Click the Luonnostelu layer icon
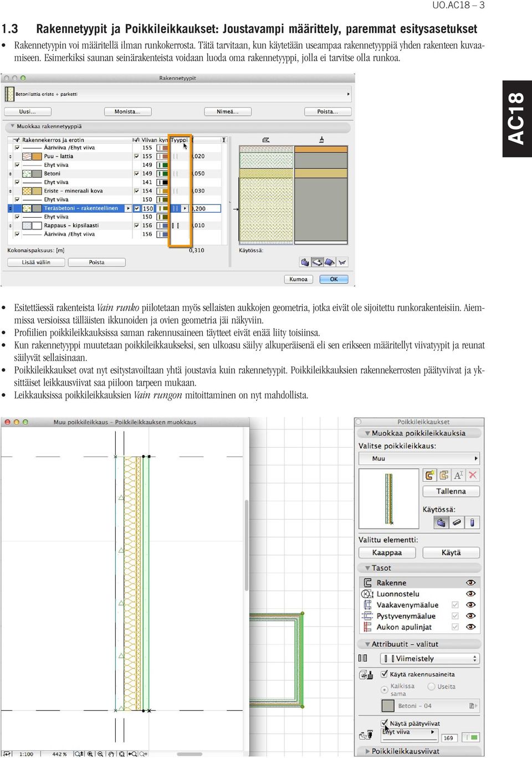 [367, 593]
